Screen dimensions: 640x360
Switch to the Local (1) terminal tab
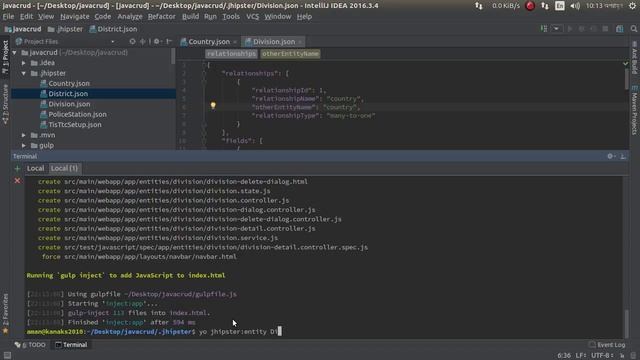64,168
